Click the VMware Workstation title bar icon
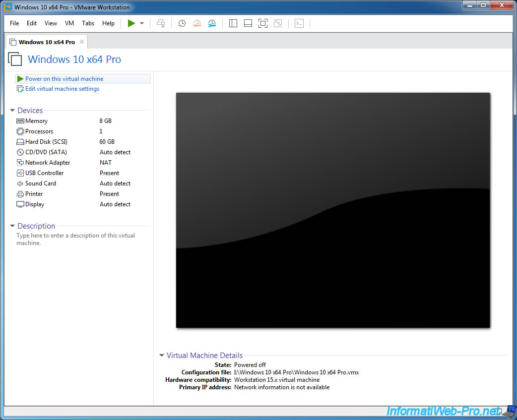Image resolution: width=517 pixels, height=420 pixels. [7, 7]
